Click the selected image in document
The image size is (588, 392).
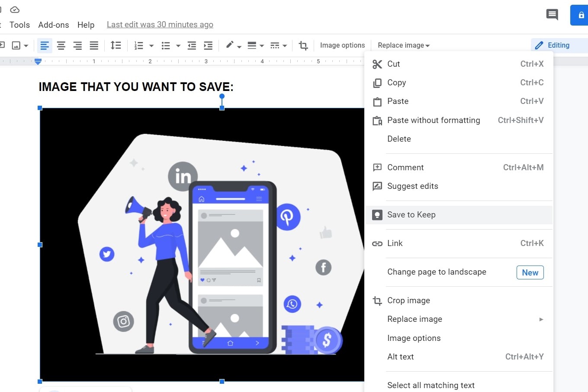(x=202, y=245)
